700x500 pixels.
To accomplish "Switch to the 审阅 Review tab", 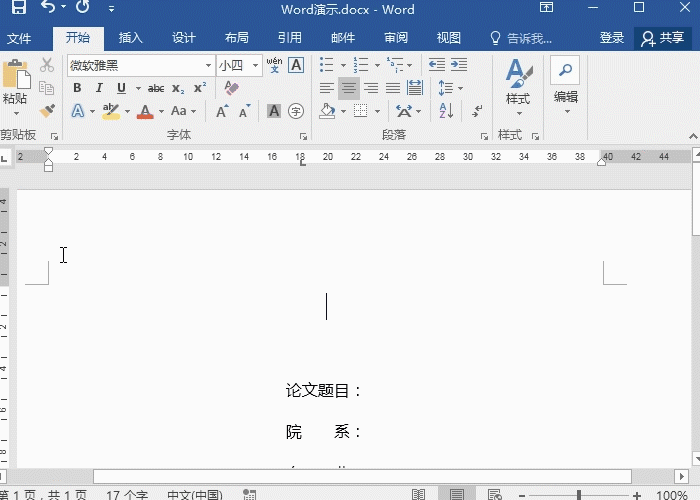I will pos(396,38).
